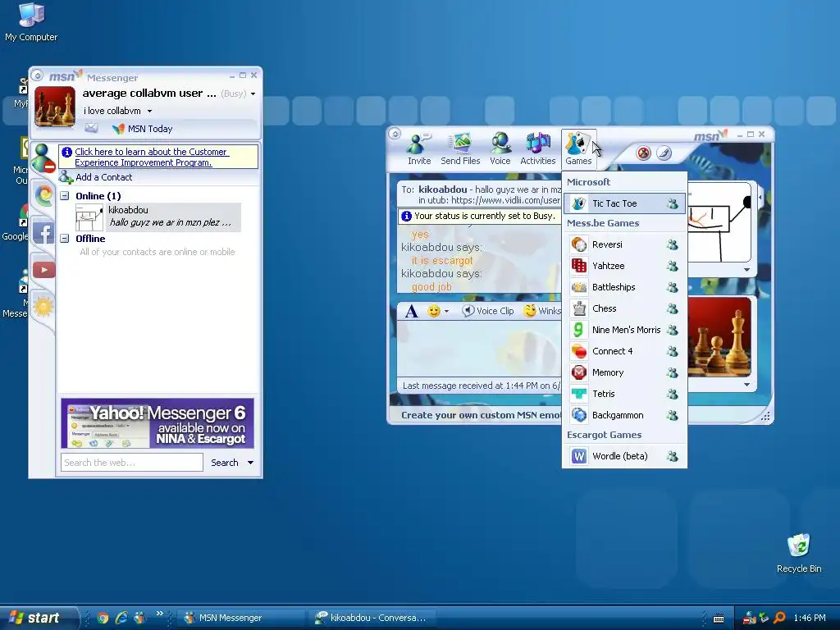
Task: Open the Search dropdown arrow
Action: 250,463
